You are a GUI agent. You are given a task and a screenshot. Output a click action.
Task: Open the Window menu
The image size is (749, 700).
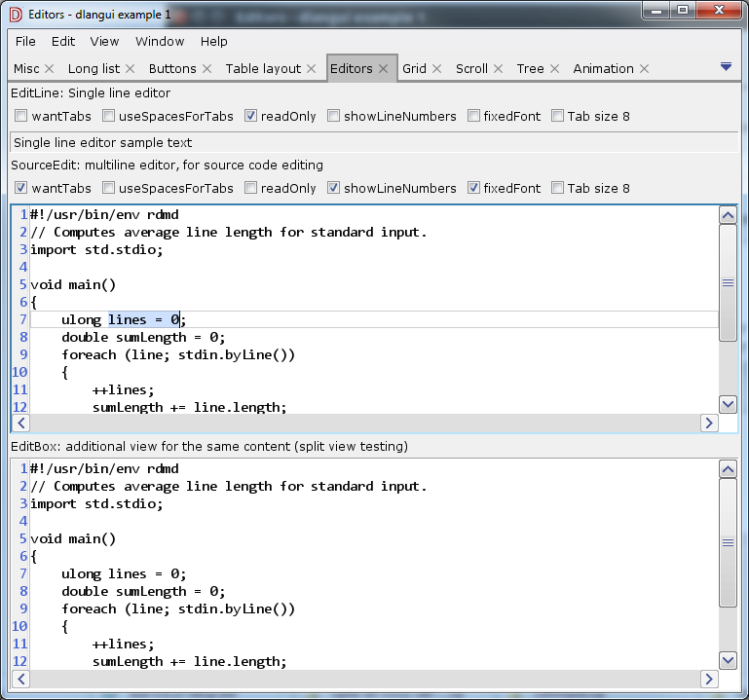click(x=160, y=42)
